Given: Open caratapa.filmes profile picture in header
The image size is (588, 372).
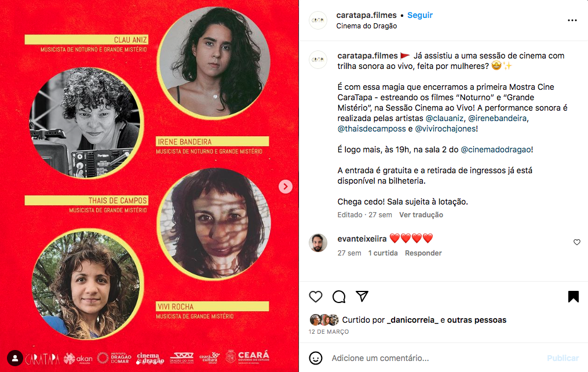Looking at the screenshot, I should [x=318, y=20].
